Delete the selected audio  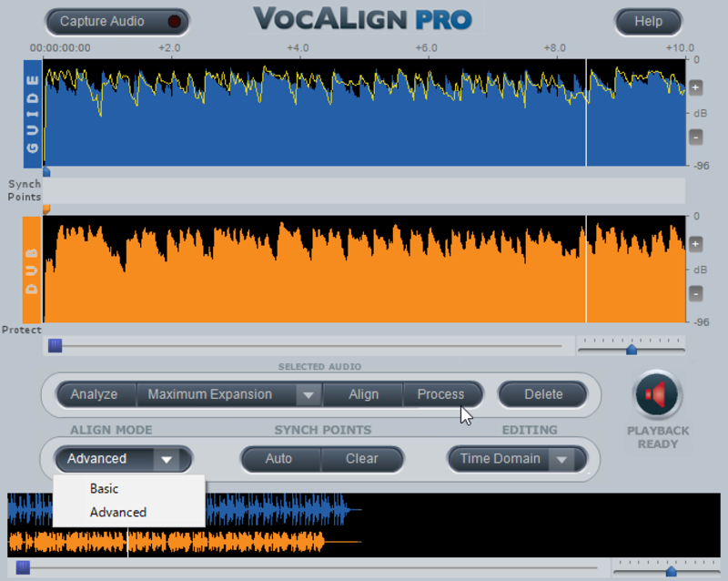pyautogui.click(x=543, y=394)
